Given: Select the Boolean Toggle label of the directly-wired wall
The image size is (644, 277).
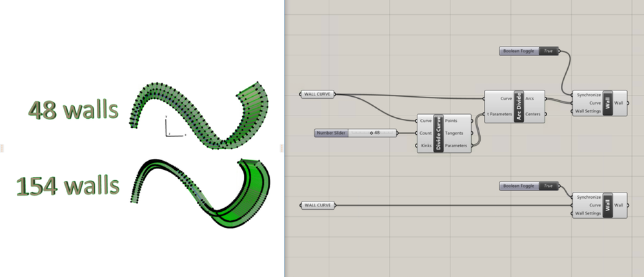Looking at the screenshot, I should (519, 186).
